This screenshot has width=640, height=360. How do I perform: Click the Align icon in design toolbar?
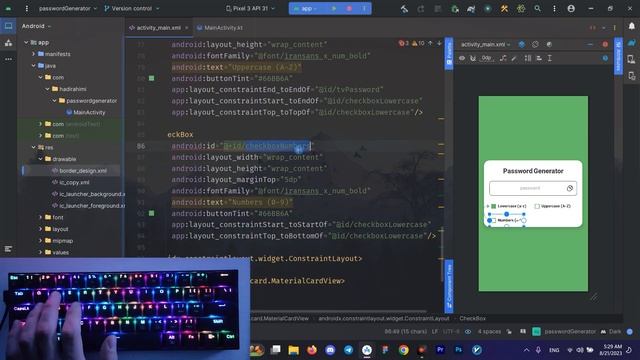(539, 58)
